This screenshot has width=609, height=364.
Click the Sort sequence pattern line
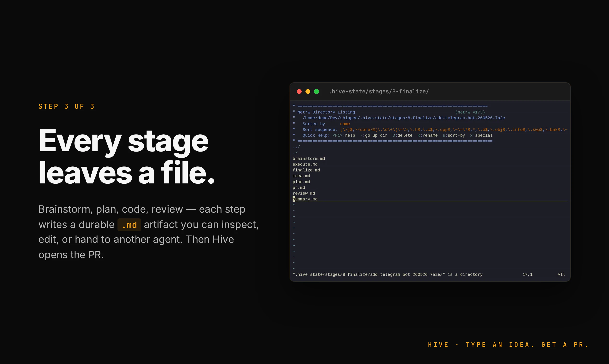click(x=435, y=130)
